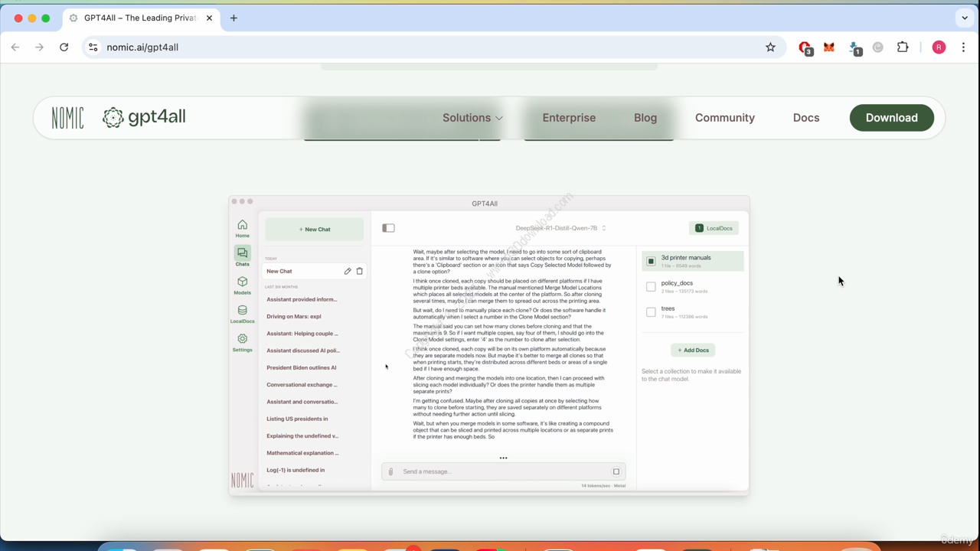Open a new browser tab

pyautogui.click(x=234, y=18)
